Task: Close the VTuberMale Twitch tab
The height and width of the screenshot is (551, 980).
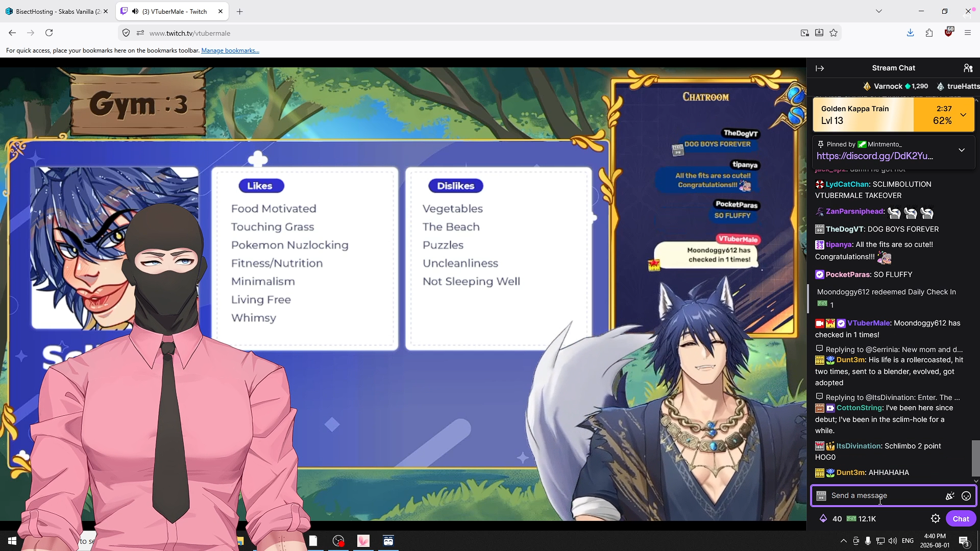Action: [220, 11]
